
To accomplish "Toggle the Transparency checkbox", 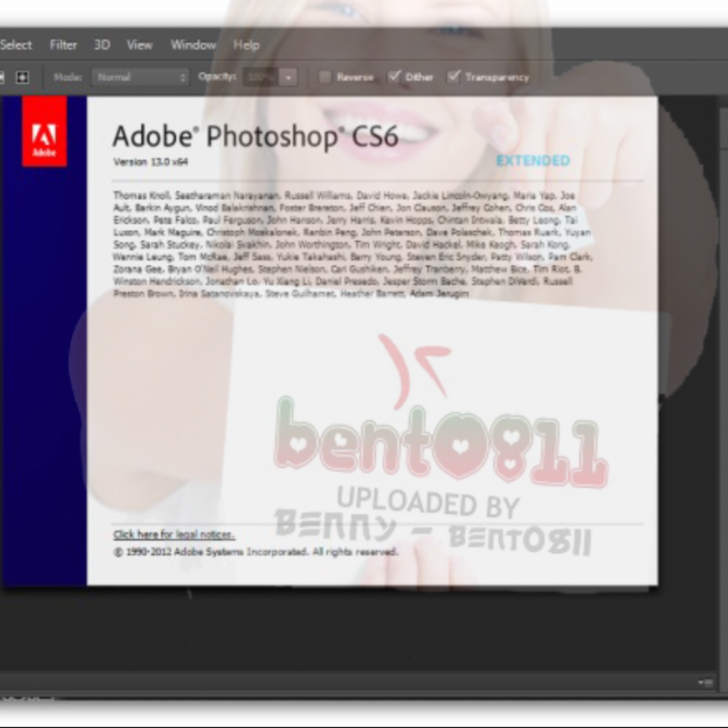I will pyautogui.click(x=453, y=77).
